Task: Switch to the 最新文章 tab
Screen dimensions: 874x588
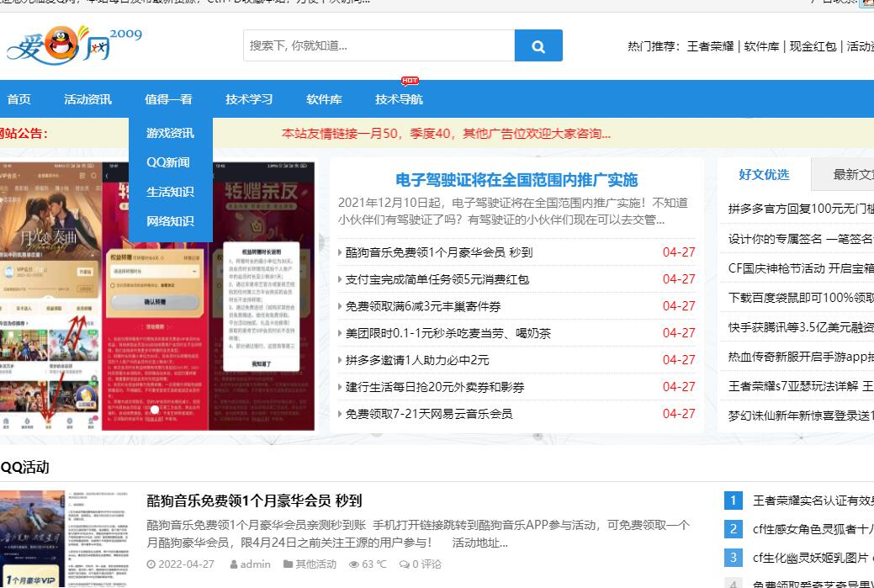Action: click(851, 174)
